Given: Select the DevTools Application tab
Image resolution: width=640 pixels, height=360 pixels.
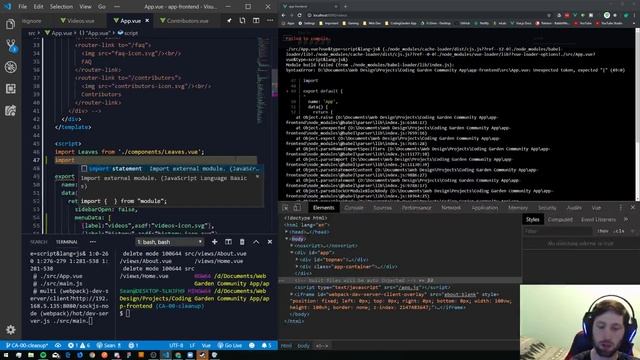Looking at the screenshot, I should click(x=485, y=208).
